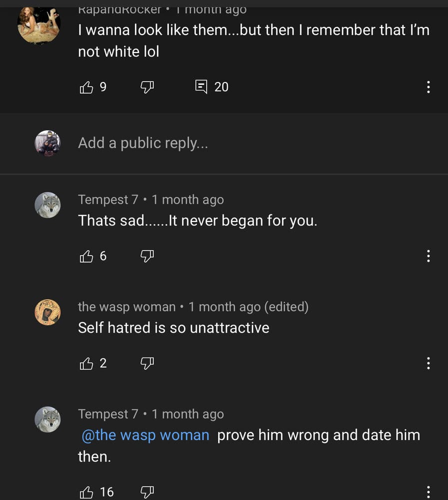Open "the wasp woman" channel name
Viewport: 448px width, 500px height.
pos(127,306)
